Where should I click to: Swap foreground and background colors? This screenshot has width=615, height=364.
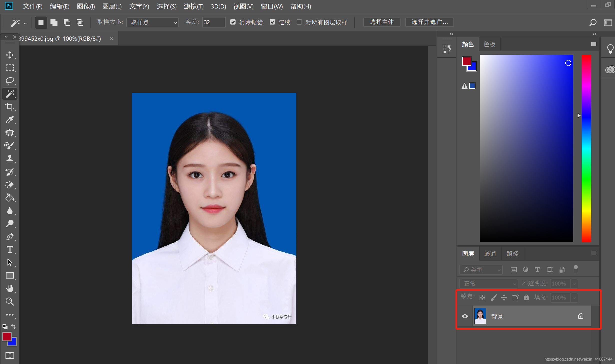click(14, 326)
